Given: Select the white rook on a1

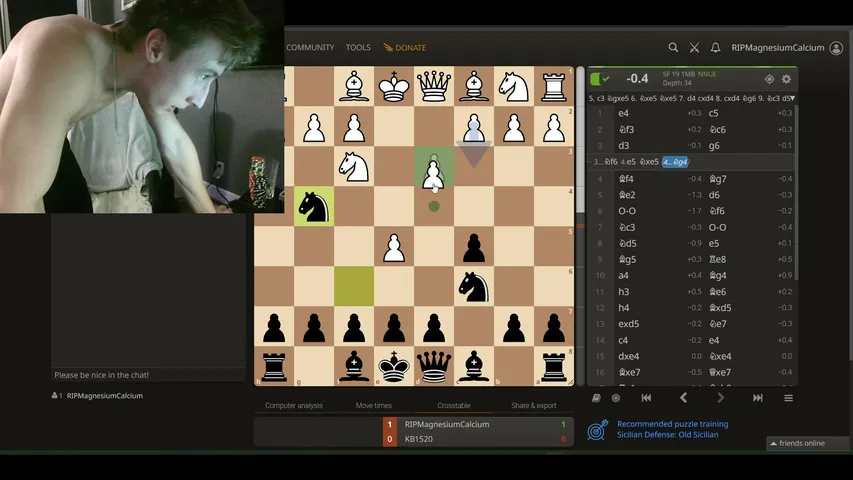Looking at the screenshot, I should (554, 86).
